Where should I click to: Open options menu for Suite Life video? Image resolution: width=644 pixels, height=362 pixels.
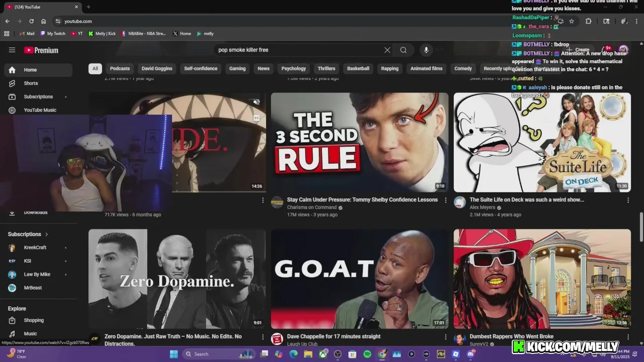(628, 200)
